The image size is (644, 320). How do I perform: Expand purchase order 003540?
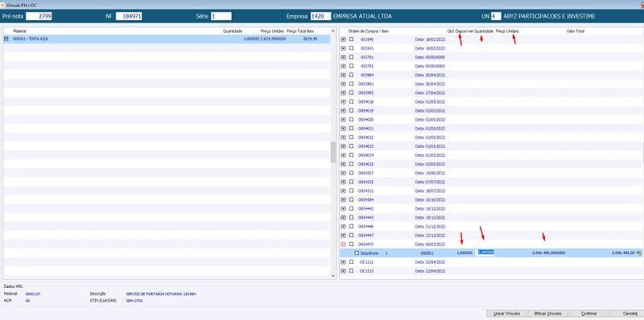point(344,39)
